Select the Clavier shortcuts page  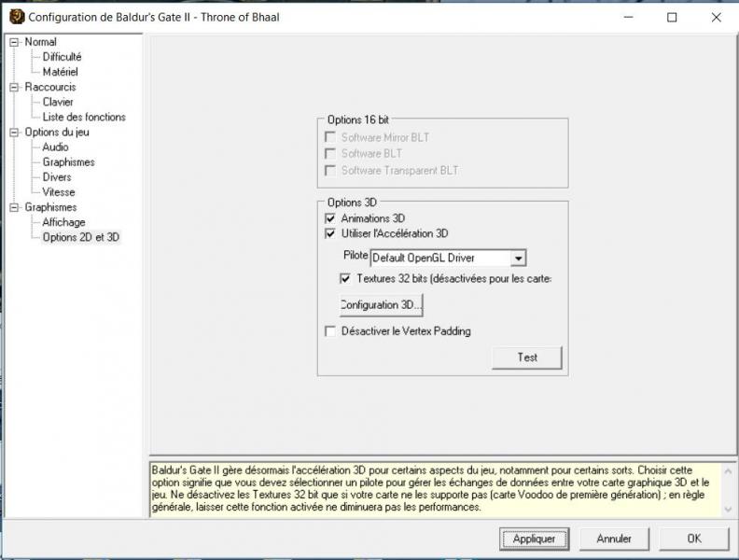[58, 103]
